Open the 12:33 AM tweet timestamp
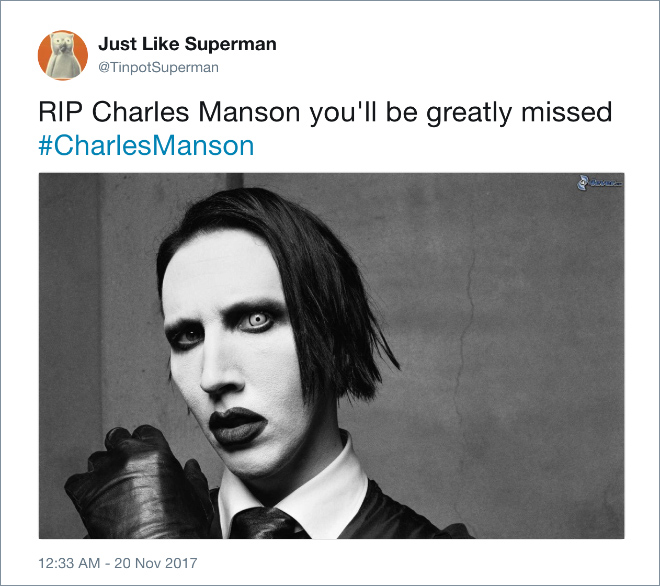This screenshot has width=660, height=586. [x=69, y=563]
